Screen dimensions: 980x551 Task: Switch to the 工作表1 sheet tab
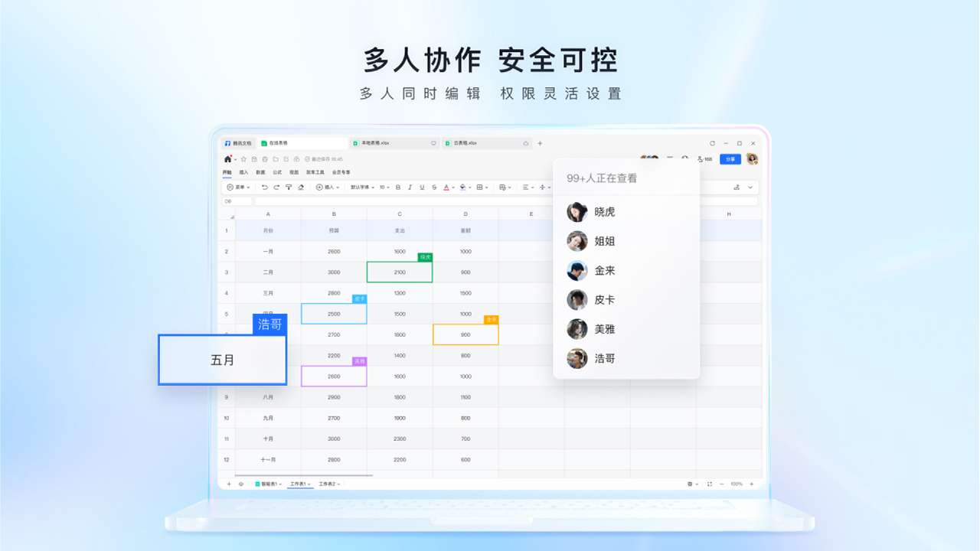click(x=300, y=484)
